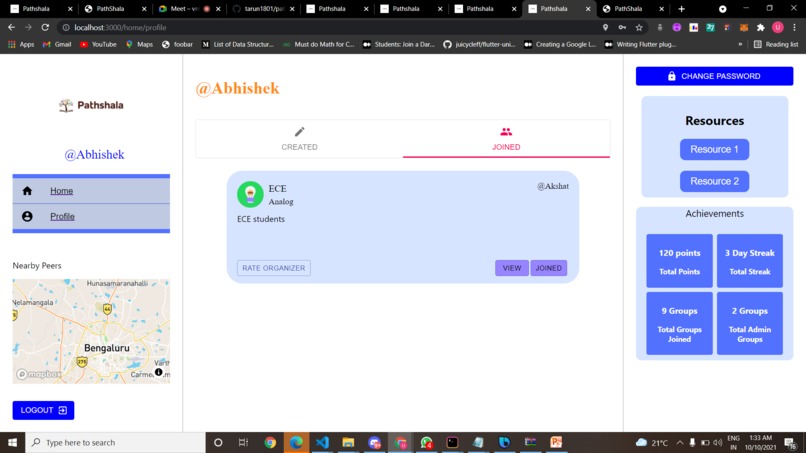Open the Gmail bookmark
The height and width of the screenshot is (453, 806).
(x=57, y=44)
